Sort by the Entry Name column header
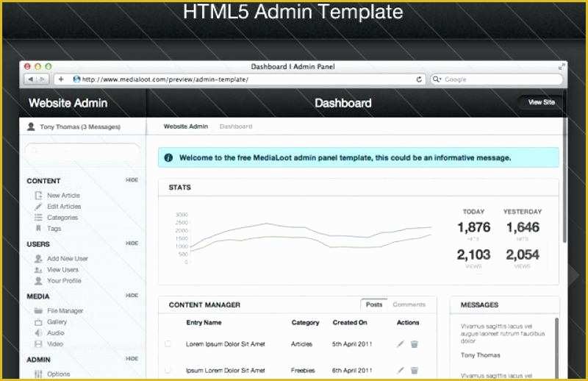 pos(204,322)
